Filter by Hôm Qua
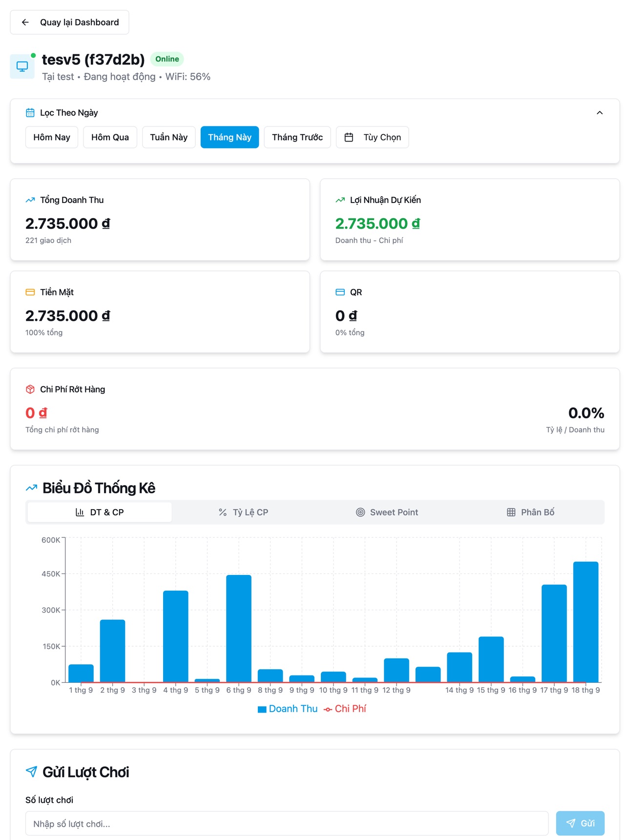630x840 pixels. click(x=110, y=137)
